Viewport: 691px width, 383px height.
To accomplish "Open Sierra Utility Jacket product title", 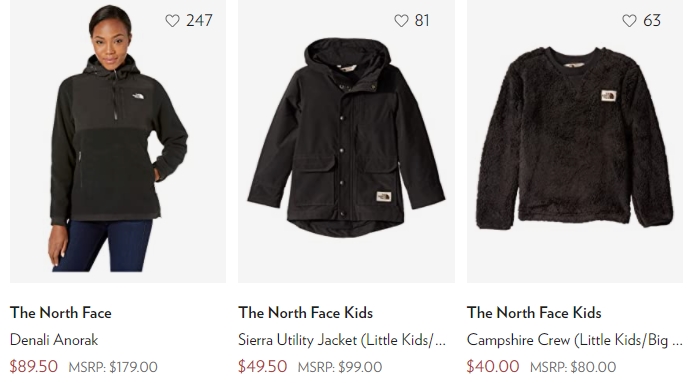I will click(x=342, y=340).
